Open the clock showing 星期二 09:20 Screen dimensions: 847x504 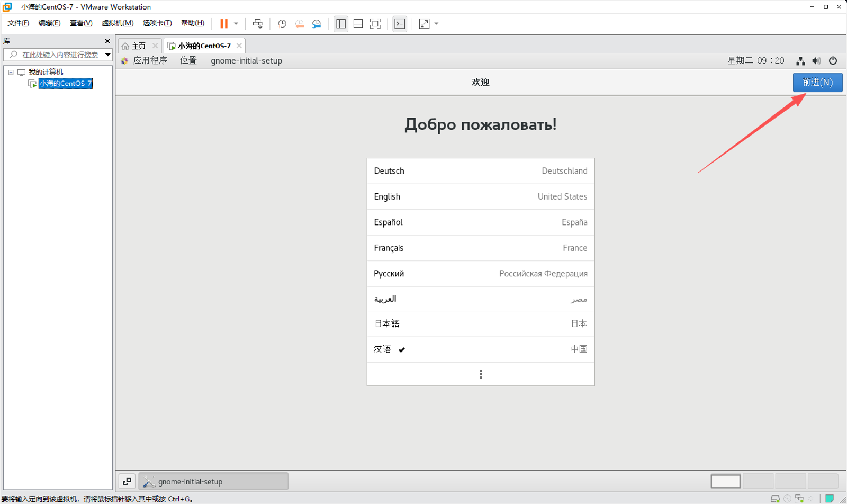pos(755,61)
